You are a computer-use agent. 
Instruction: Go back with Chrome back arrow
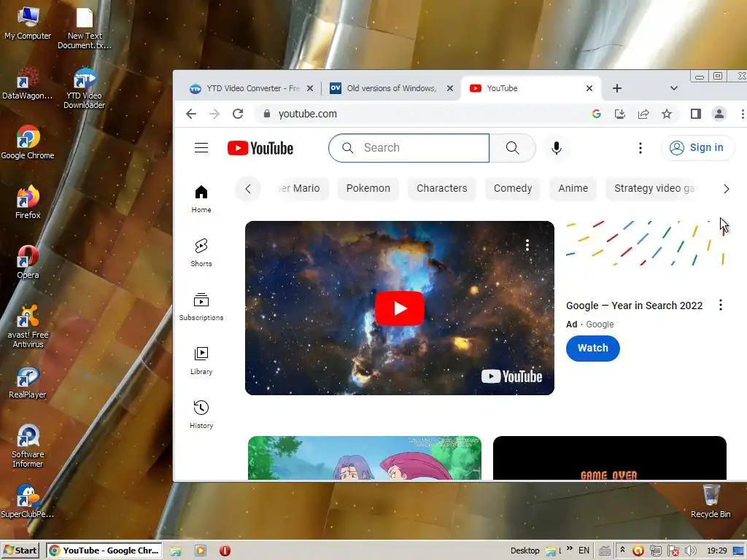(191, 114)
